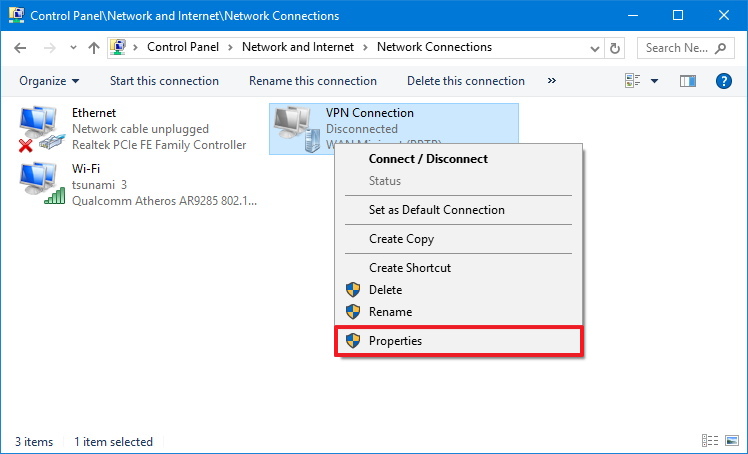
Task: Expand the address bar history dropdown
Action: click(597, 47)
